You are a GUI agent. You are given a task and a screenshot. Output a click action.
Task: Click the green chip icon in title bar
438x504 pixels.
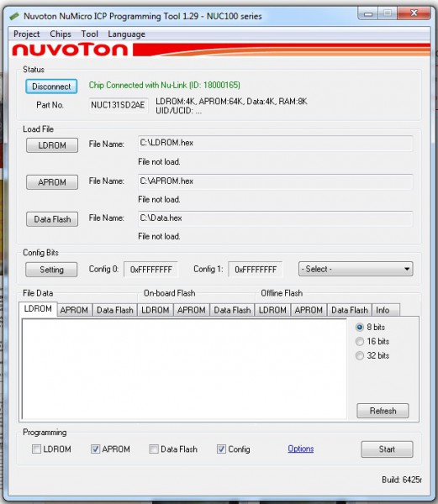tap(14, 16)
